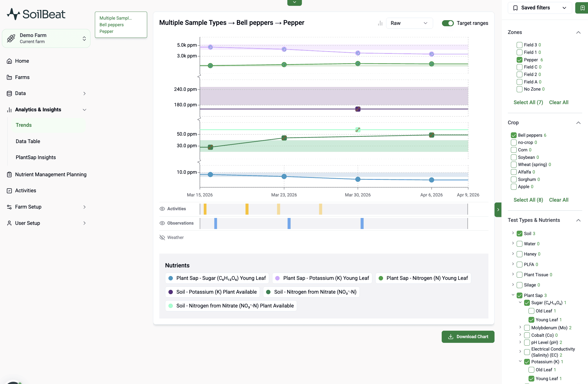Open the Raw display mode dropdown

click(409, 23)
